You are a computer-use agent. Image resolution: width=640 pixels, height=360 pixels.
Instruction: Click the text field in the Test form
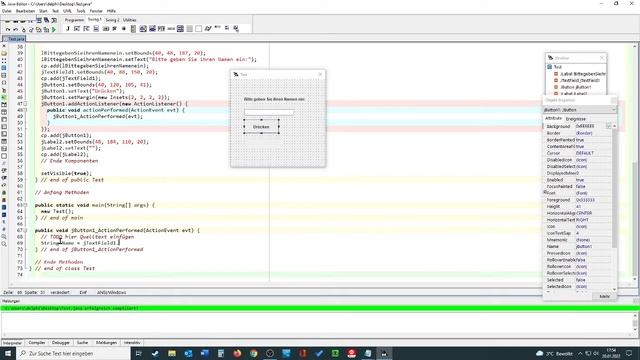[x=269, y=112]
